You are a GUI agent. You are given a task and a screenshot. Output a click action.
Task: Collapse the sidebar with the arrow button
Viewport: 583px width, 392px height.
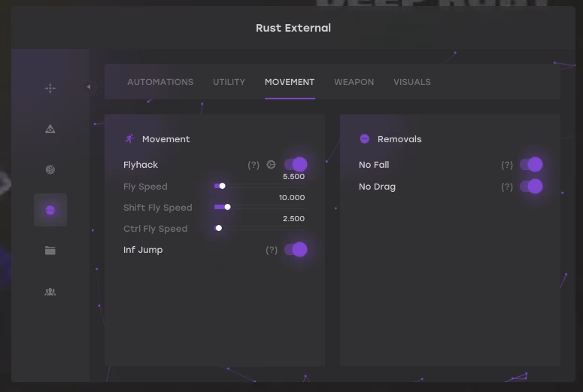(89, 87)
